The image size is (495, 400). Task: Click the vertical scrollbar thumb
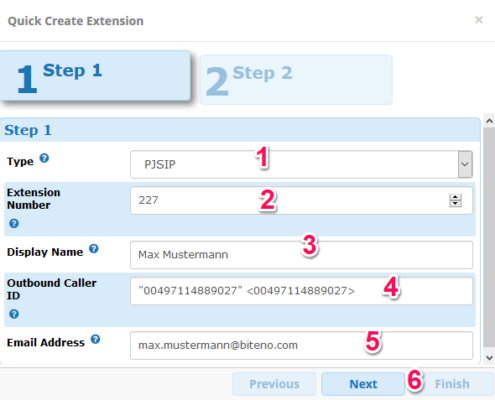coord(489,237)
